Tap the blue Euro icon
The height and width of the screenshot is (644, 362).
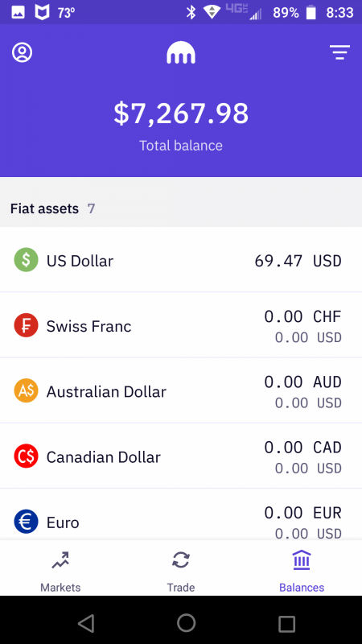27,522
